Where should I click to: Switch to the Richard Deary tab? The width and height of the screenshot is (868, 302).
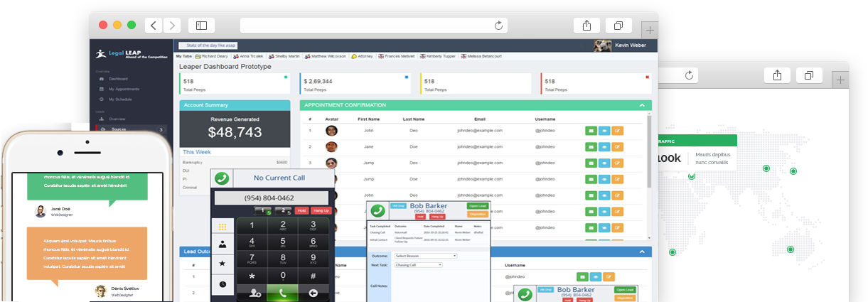tap(211, 55)
